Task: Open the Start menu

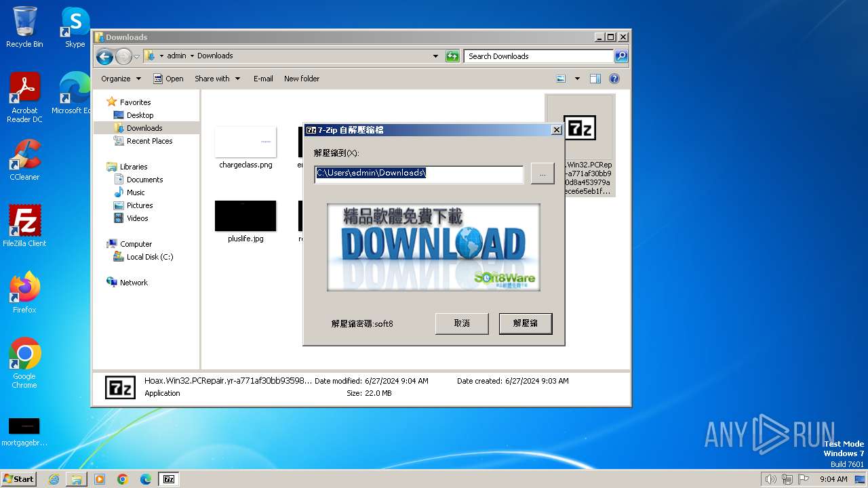Action: (19, 479)
